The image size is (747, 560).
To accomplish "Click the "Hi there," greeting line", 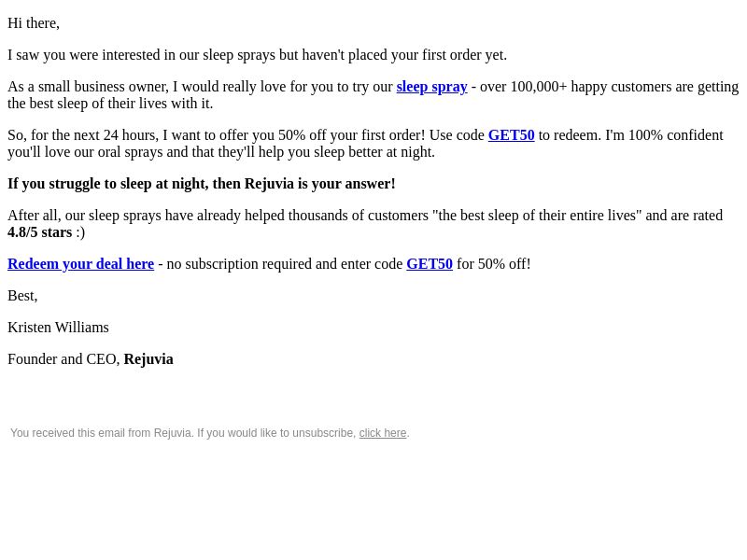I will 34,23.
